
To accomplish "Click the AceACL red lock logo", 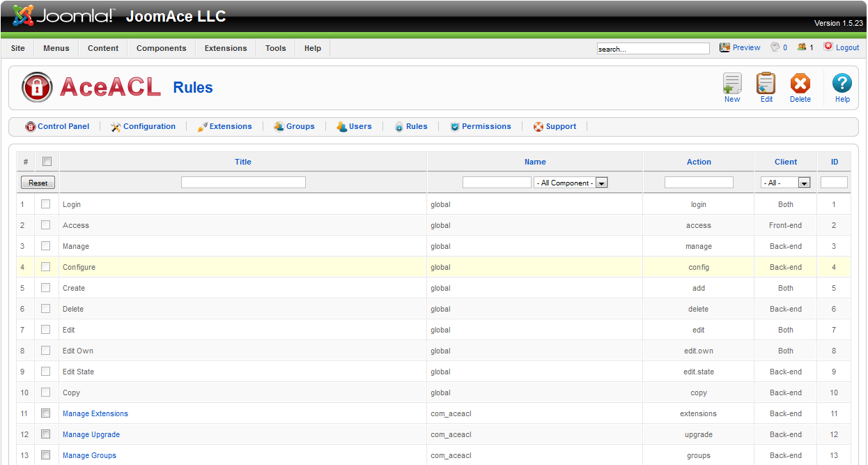I will (37, 87).
